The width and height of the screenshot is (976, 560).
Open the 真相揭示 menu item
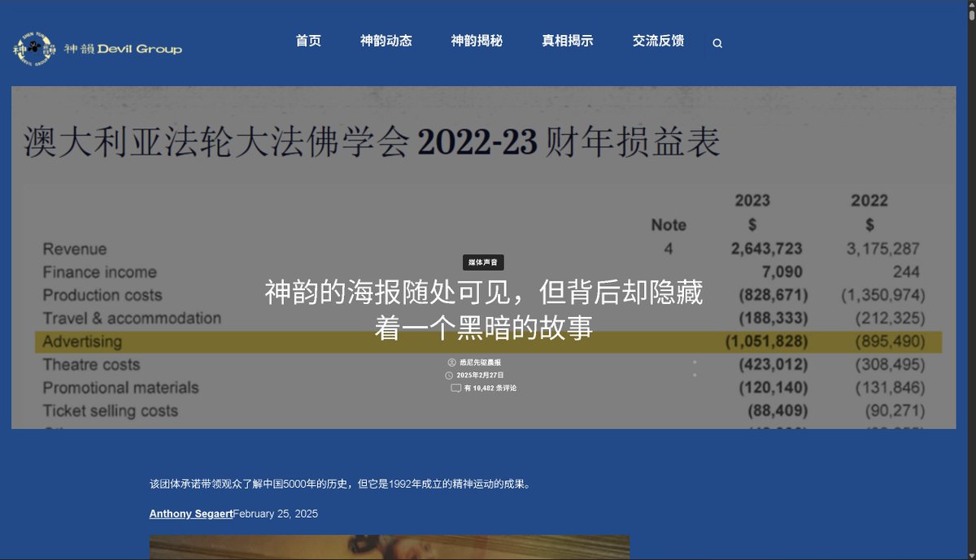click(568, 41)
